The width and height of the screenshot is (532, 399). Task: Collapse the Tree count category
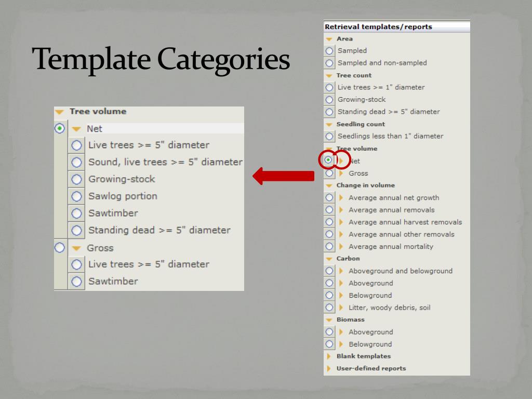point(329,76)
